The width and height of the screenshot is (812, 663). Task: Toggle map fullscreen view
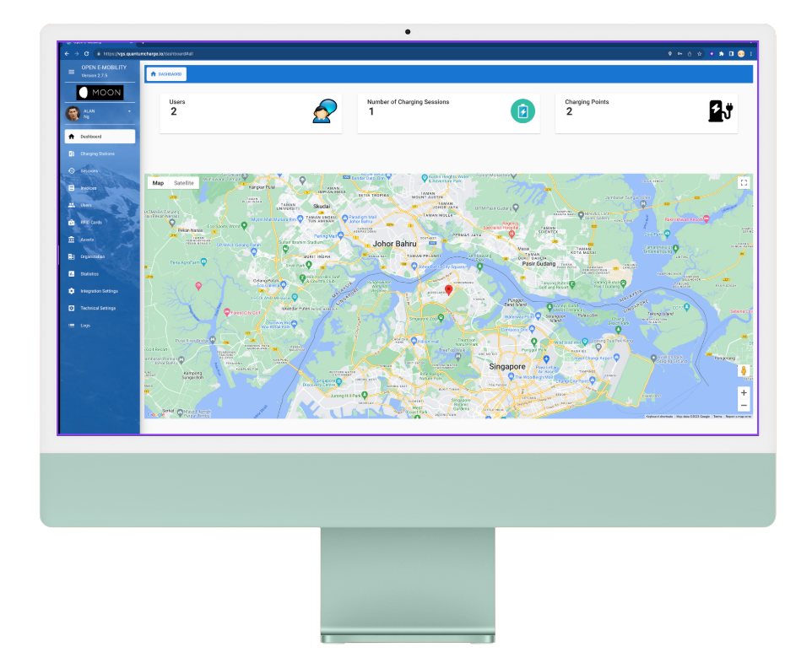(743, 182)
